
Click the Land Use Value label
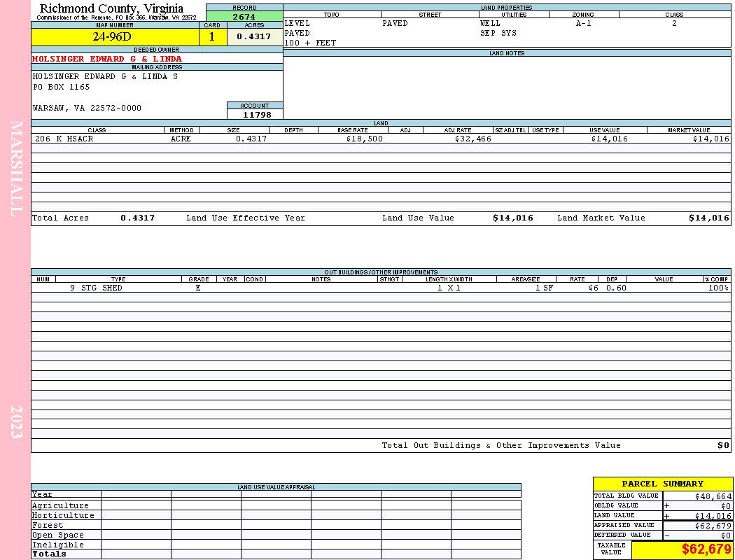(418, 218)
